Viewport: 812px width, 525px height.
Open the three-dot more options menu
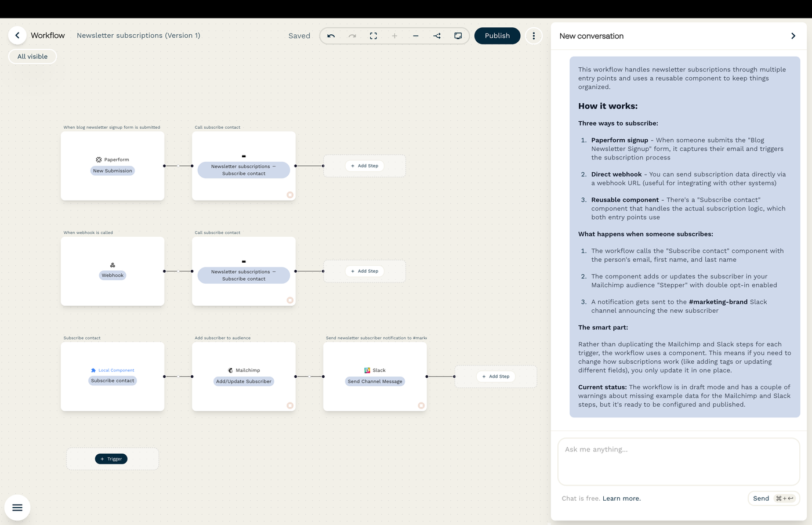(534, 36)
